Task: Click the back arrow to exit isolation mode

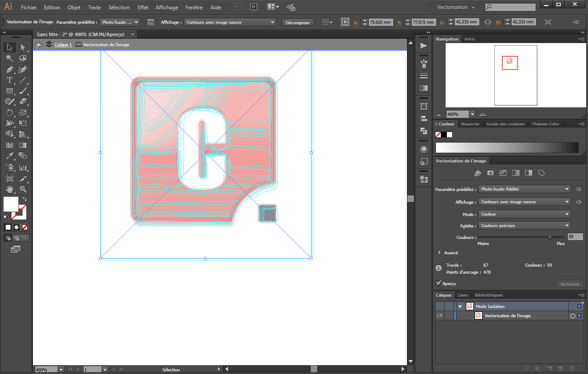Action: (38, 44)
